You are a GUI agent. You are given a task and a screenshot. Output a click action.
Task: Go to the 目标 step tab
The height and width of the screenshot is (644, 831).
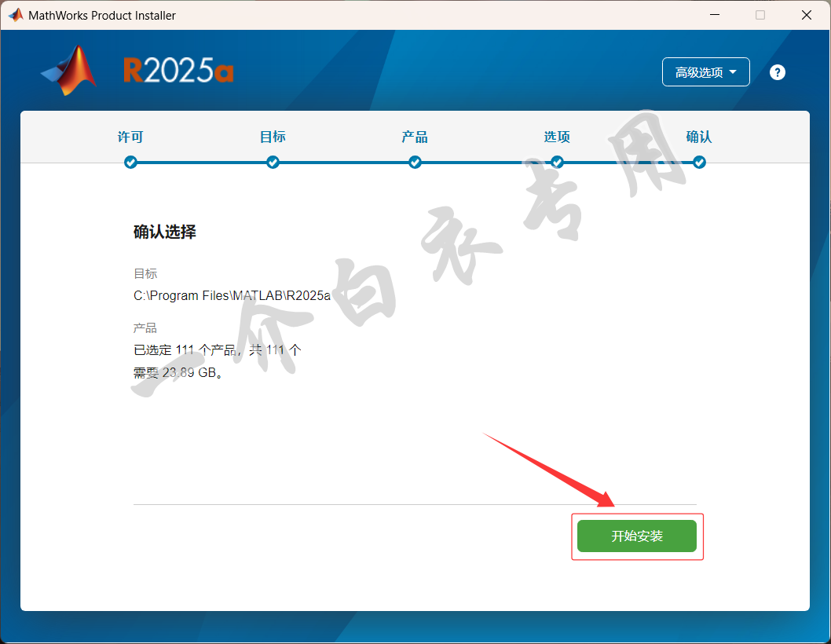(x=273, y=137)
